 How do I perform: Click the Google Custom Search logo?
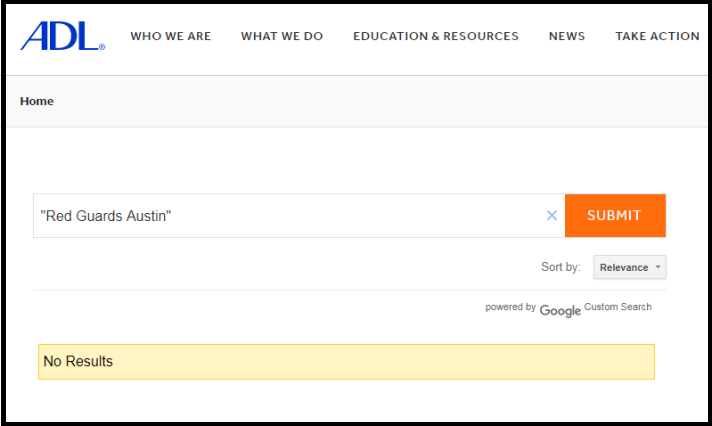[560, 311]
